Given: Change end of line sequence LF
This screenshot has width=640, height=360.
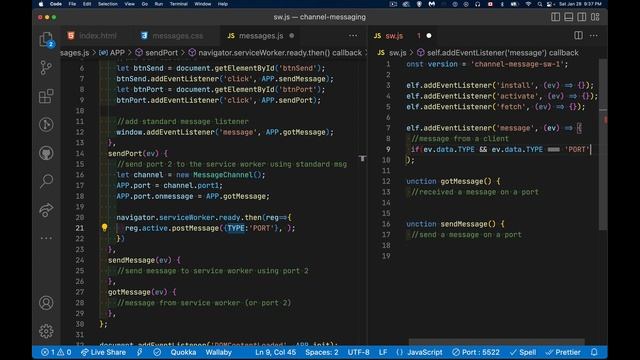Looking at the screenshot, I should pyautogui.click(x=383, y=352).
